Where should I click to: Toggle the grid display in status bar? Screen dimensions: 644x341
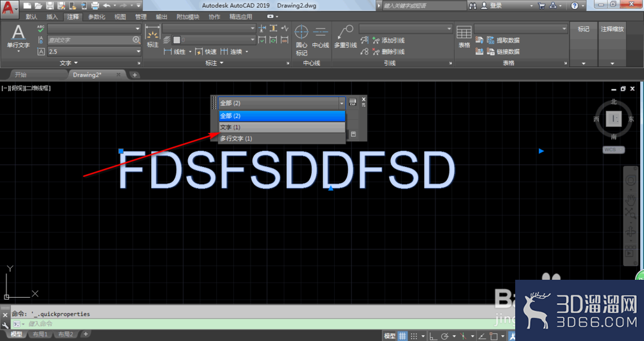(x=402, y=336)
